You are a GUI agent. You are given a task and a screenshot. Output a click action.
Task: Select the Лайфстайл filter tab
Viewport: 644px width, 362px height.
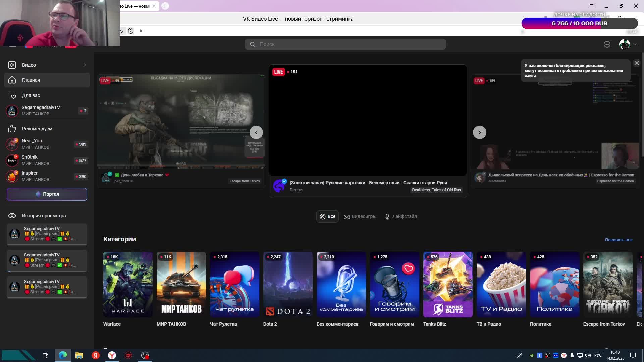point(401,217)
